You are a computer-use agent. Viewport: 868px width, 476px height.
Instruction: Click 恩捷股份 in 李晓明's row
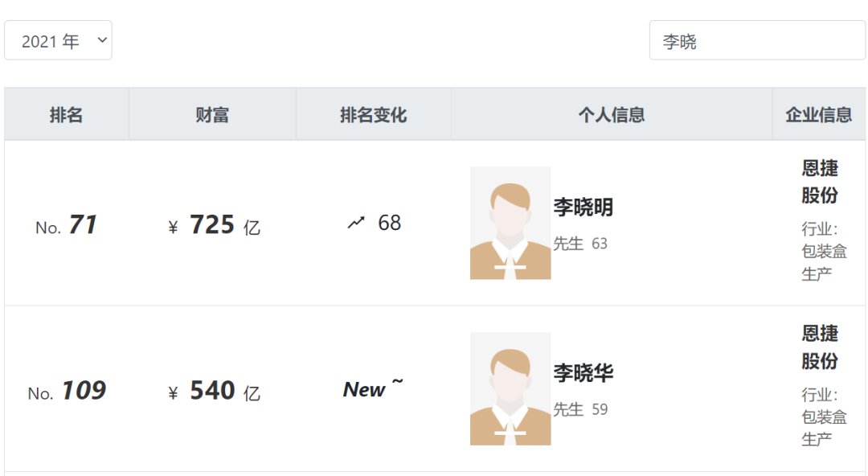[820, 182]
